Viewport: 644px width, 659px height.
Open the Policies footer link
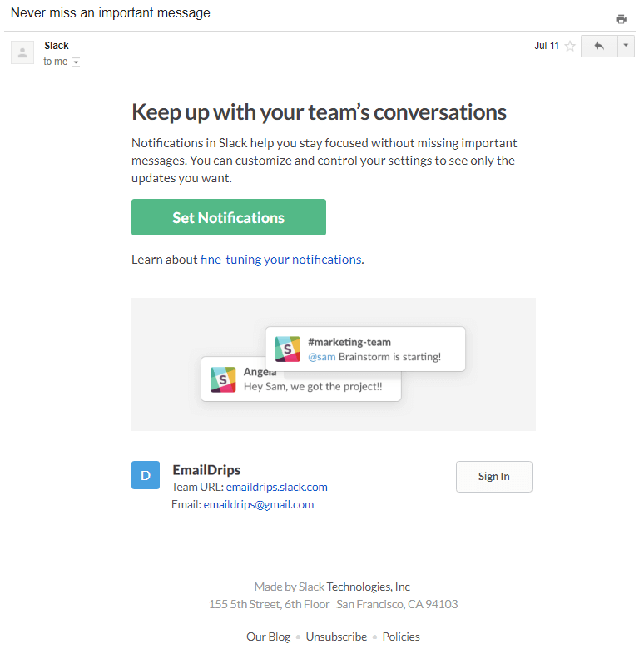click(x=401, y=637)
